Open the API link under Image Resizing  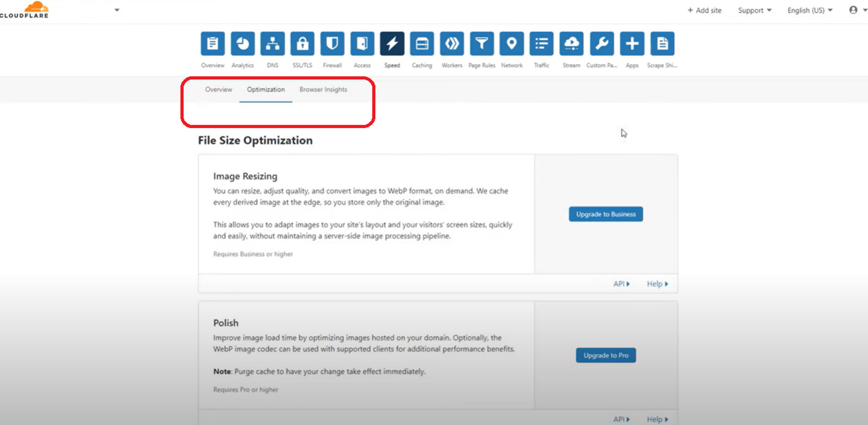click(x=621, y=284)
